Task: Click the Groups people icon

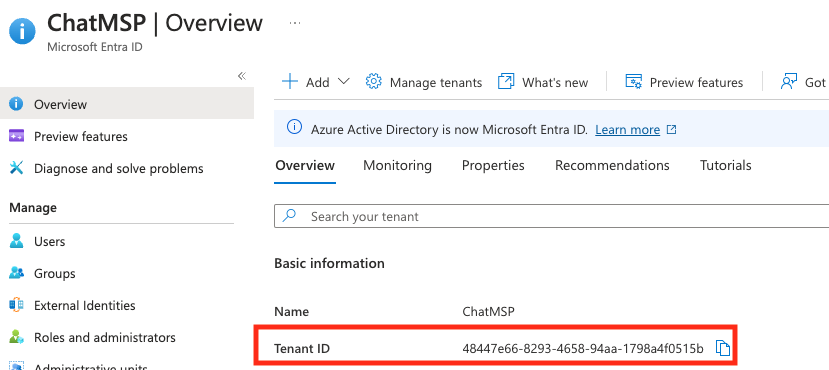Action: (16, 273)
